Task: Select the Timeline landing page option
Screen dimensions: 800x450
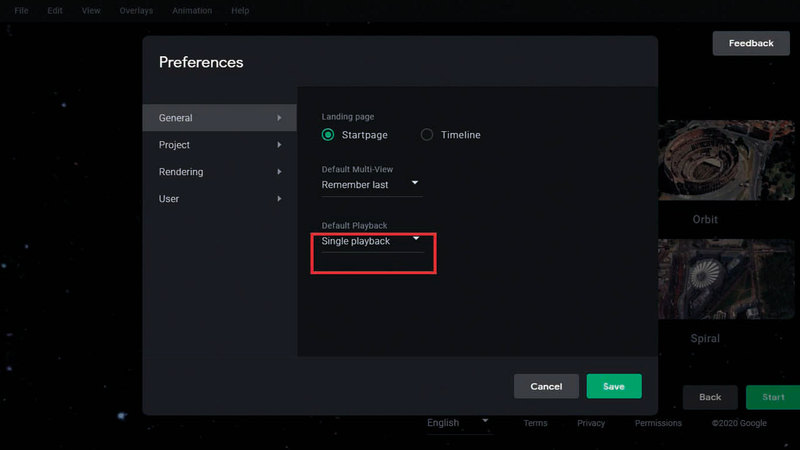Action: point(427,135)
